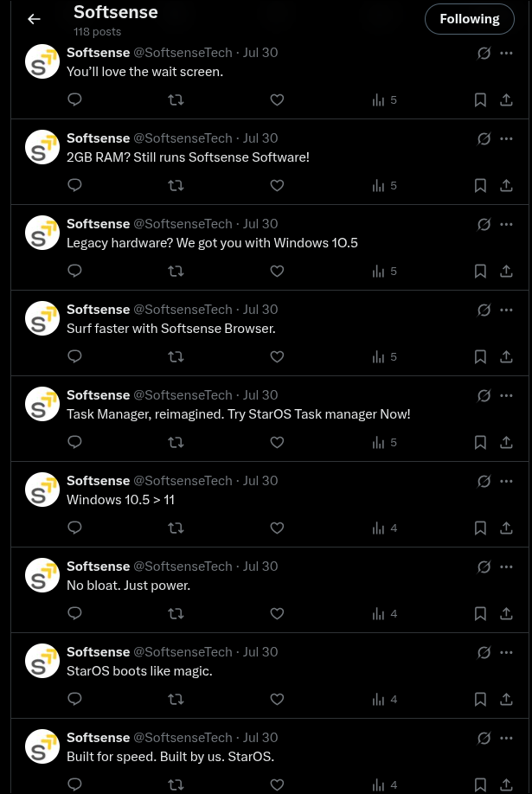Click Softsense avatar beside "Windows 10.5 > 11" post
The height and width of the screenshot is (794, 532).
pos(42,490)
